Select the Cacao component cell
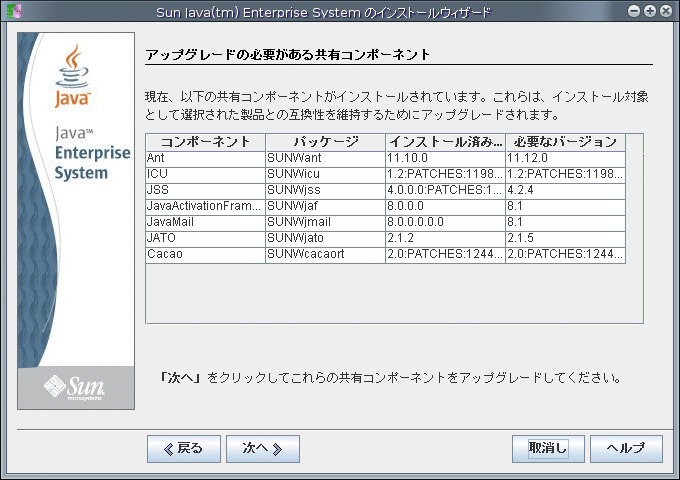The image size is (680, 480). click(206, 255)
